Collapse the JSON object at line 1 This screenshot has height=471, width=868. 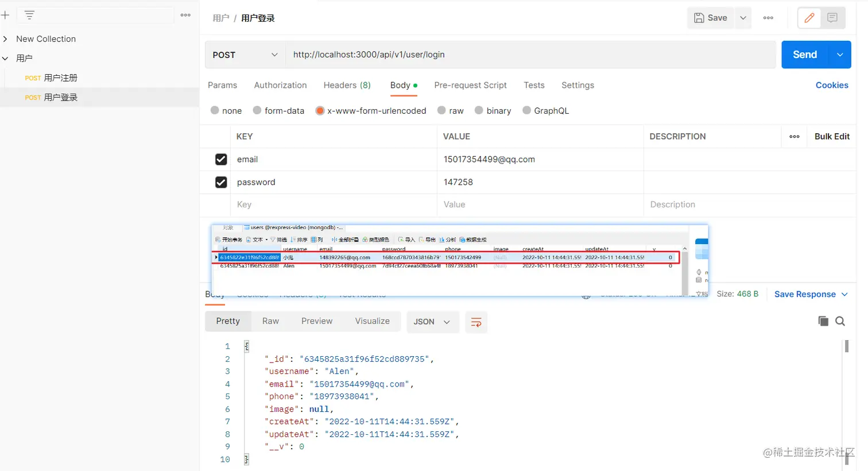coord(247,346)
